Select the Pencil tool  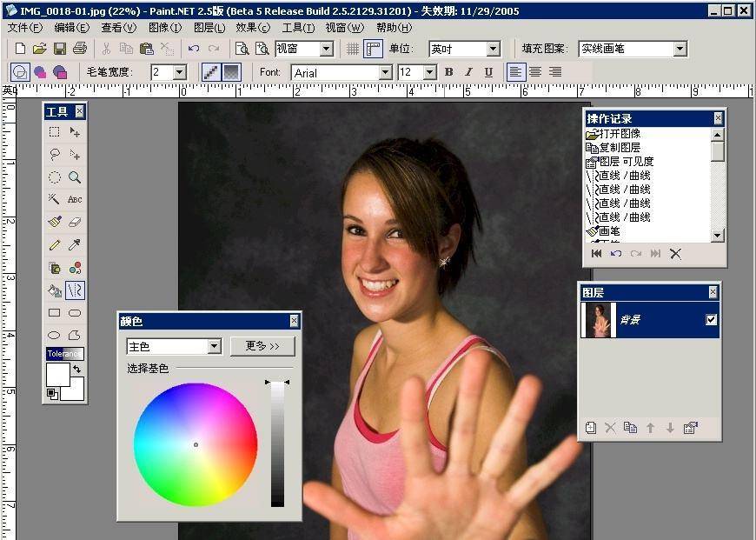[55, 244]
